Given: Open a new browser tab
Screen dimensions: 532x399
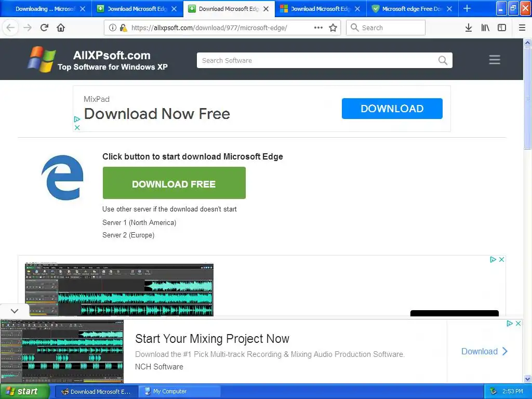Looking at the screenshot, I should click(467, 8).
